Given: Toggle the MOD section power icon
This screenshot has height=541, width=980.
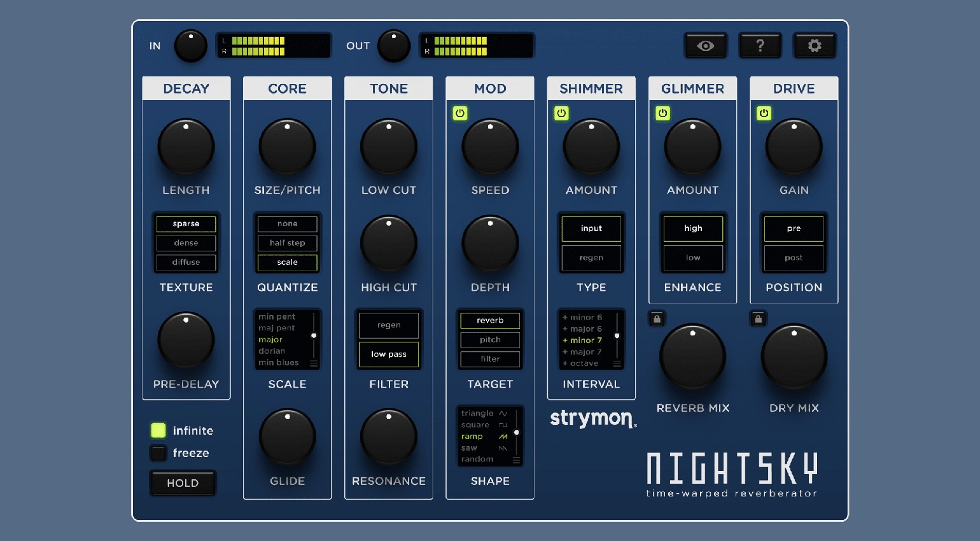Looking at the screenshot, I should pos(460,113).
